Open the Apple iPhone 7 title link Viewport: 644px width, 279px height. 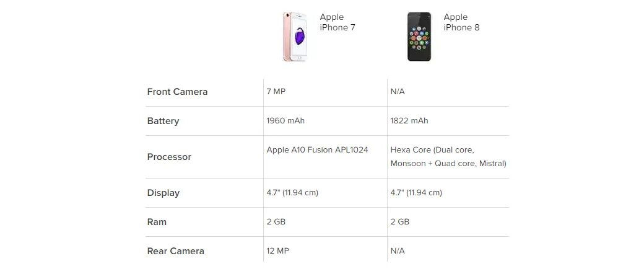[337, 22]
